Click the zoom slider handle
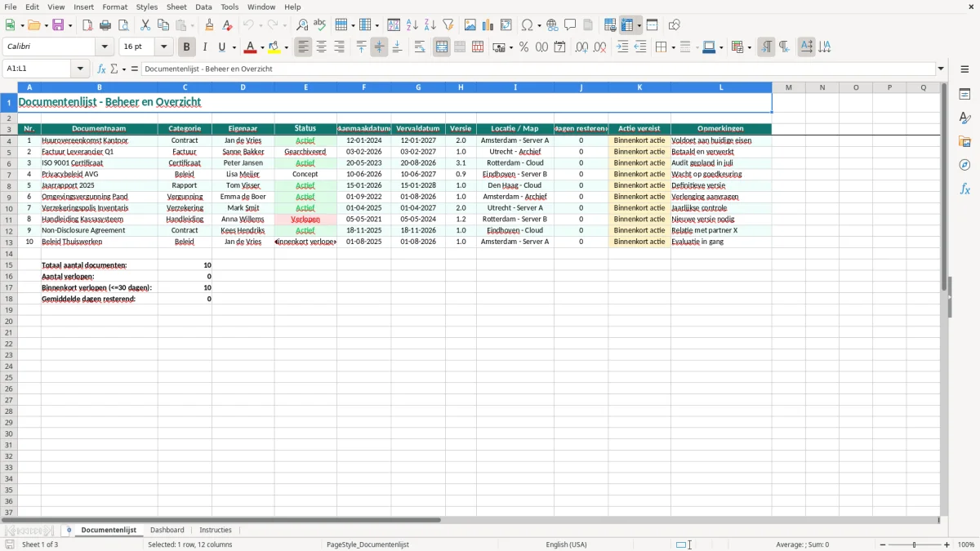 [x=915, y=544]
